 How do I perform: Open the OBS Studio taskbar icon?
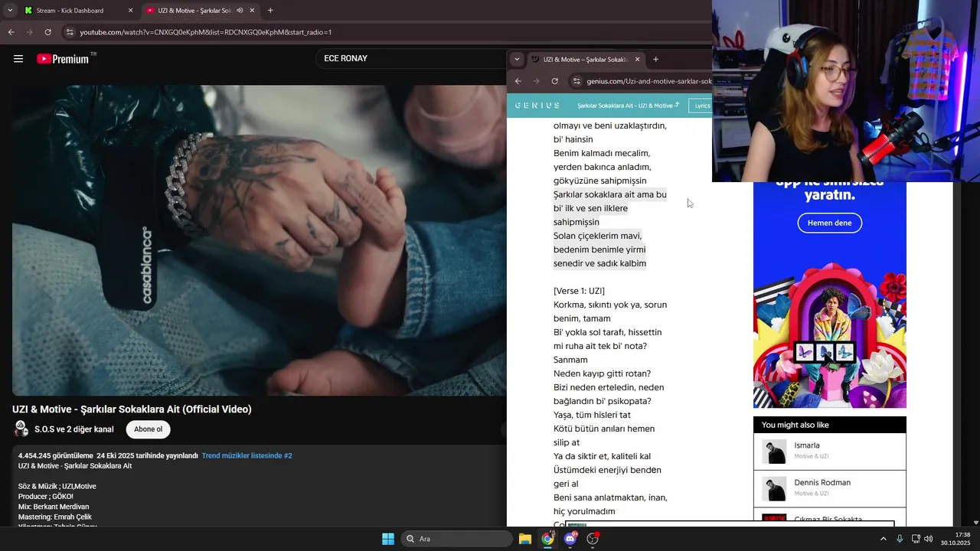coord(593,539)
